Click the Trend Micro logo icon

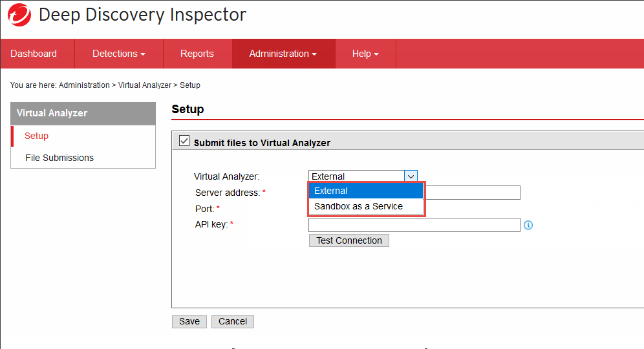coord(20,15)
